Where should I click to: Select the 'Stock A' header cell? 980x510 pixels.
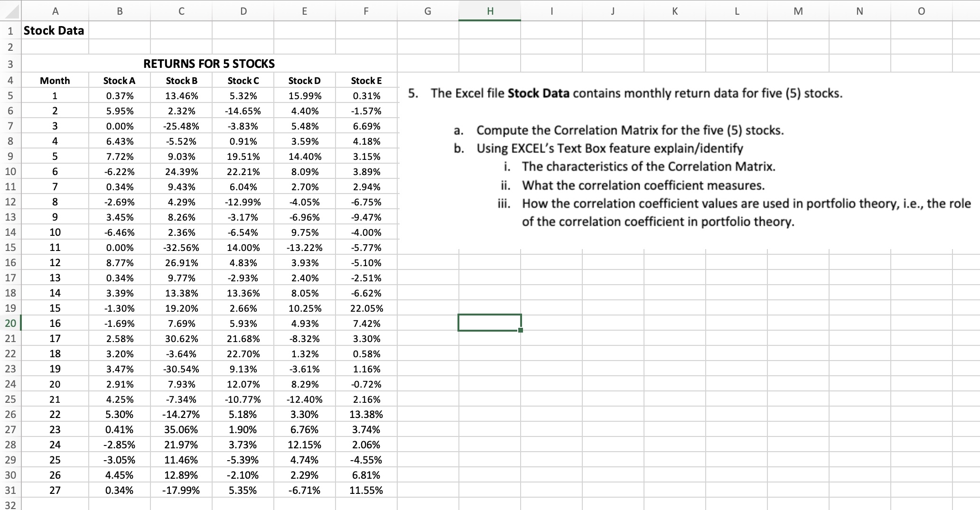(x=119, y=80)
